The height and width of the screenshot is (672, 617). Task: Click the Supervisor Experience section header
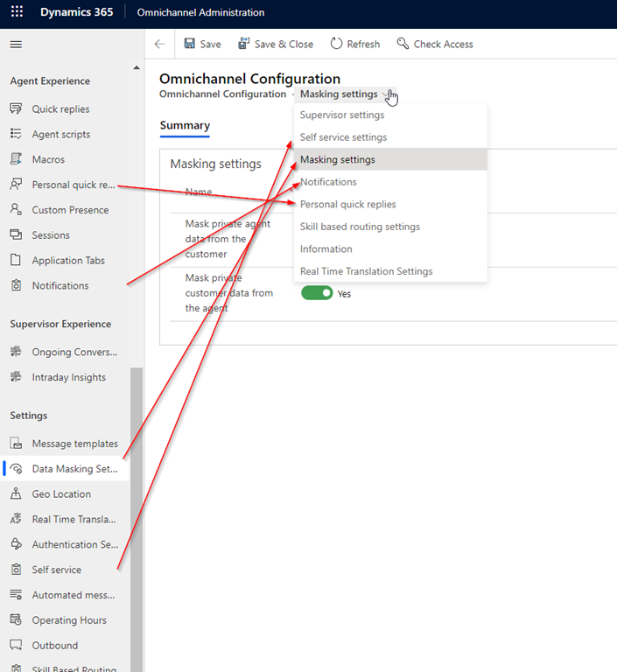tap(60, 324)
